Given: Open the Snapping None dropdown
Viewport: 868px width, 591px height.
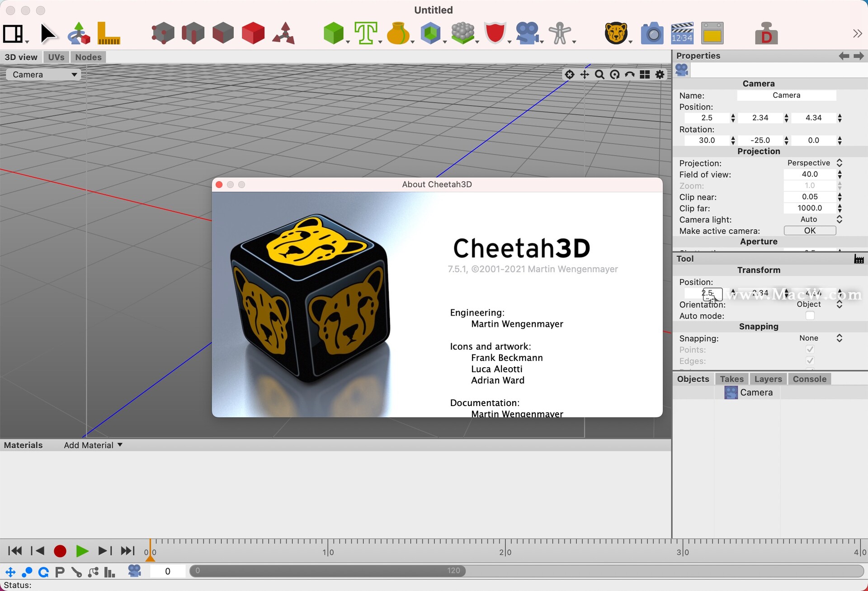Looking at the screenshot, I should 814,338.
